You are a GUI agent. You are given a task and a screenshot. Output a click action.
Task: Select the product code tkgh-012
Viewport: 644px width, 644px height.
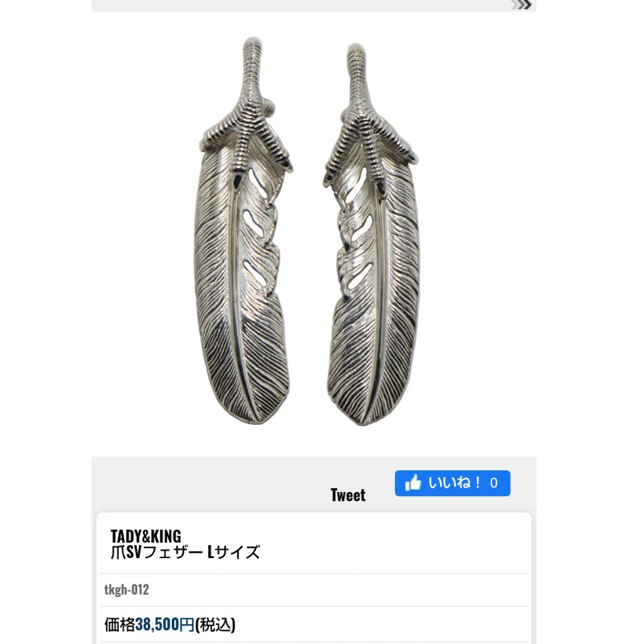(126, 590)
